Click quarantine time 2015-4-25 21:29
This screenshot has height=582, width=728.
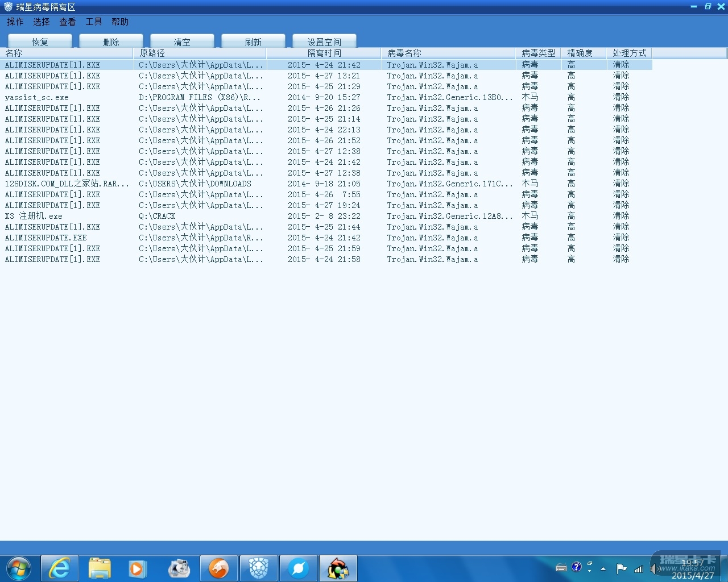[324, 86]
